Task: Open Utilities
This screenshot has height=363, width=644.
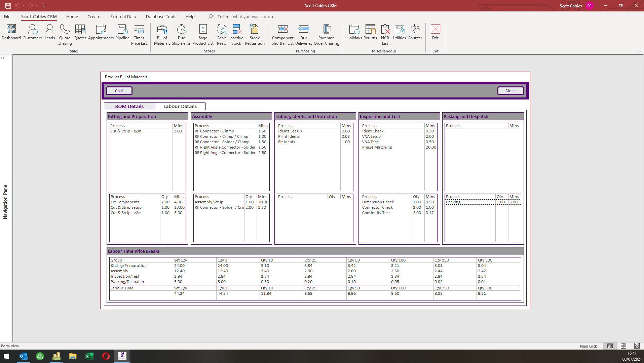Action: (400, 32)
